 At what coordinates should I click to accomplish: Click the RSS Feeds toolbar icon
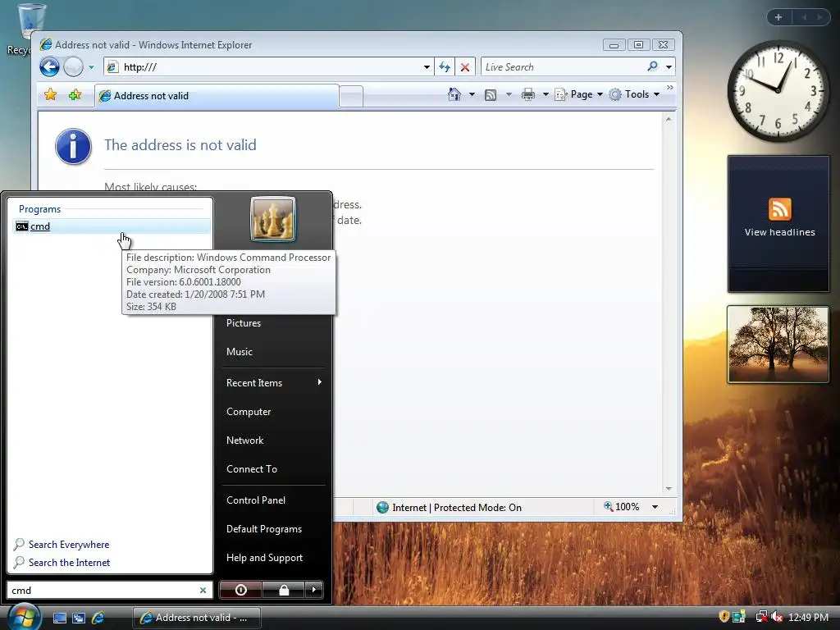pos(491,95)
